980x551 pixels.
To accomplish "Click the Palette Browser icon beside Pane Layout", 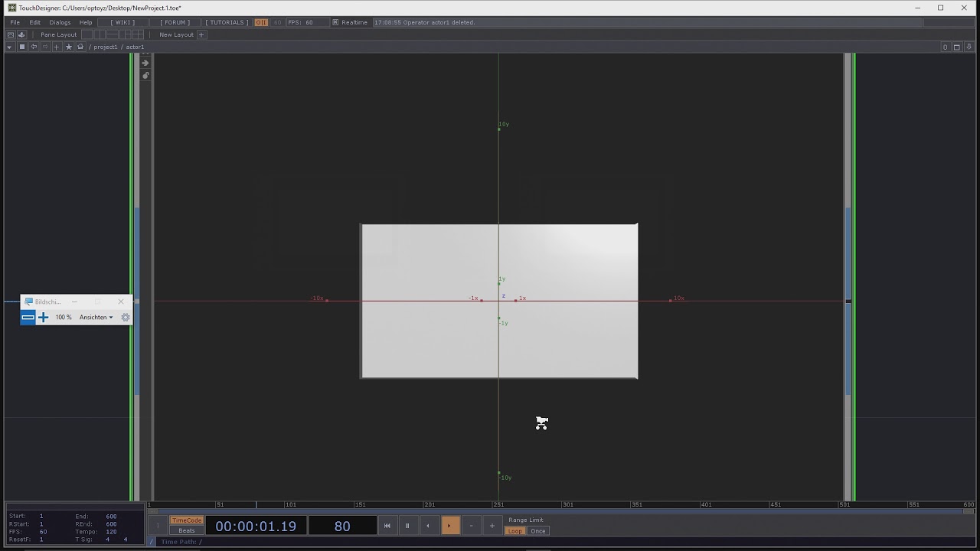I will coord(21,34).
